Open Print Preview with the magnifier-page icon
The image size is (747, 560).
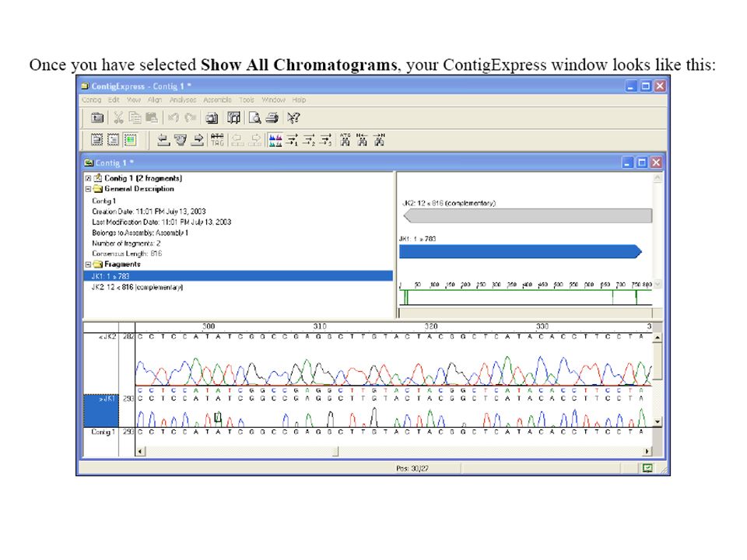coord(255,117)
